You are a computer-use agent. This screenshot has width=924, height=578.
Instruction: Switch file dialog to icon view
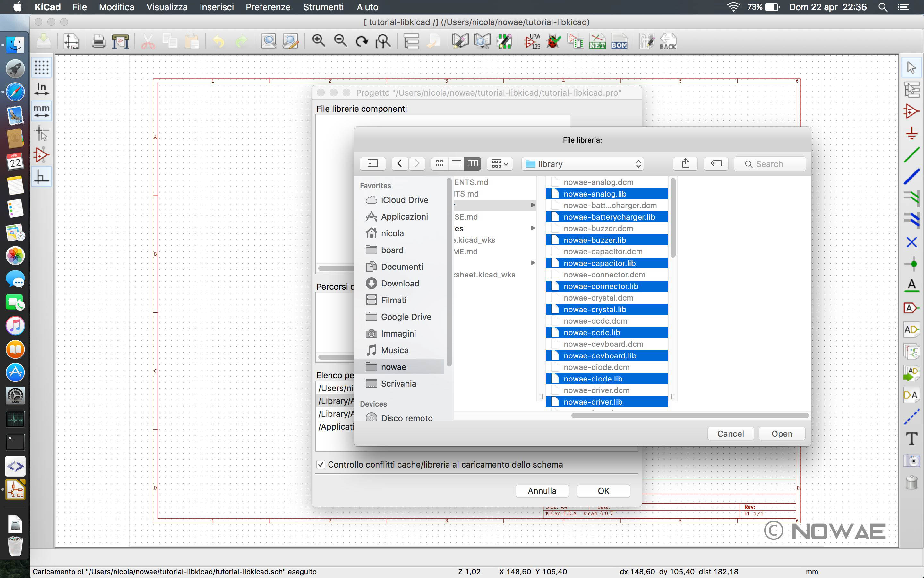pos(439,164)
